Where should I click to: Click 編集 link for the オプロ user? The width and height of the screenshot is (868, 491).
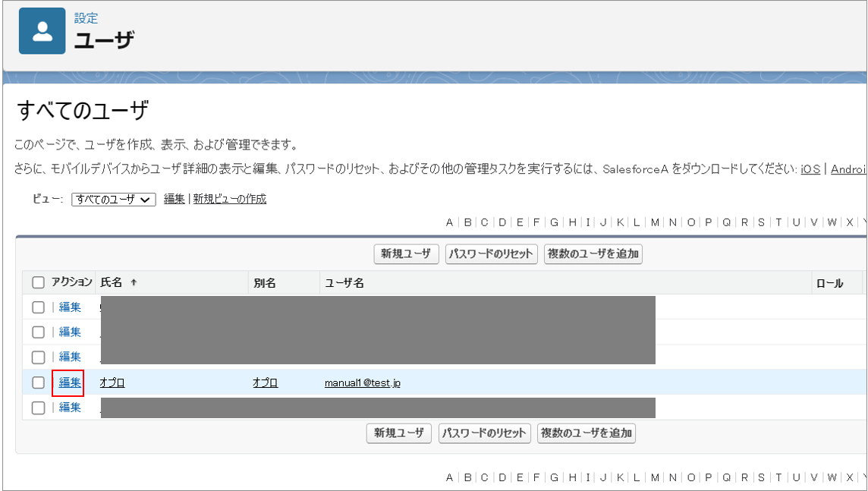tap(70, 382)
